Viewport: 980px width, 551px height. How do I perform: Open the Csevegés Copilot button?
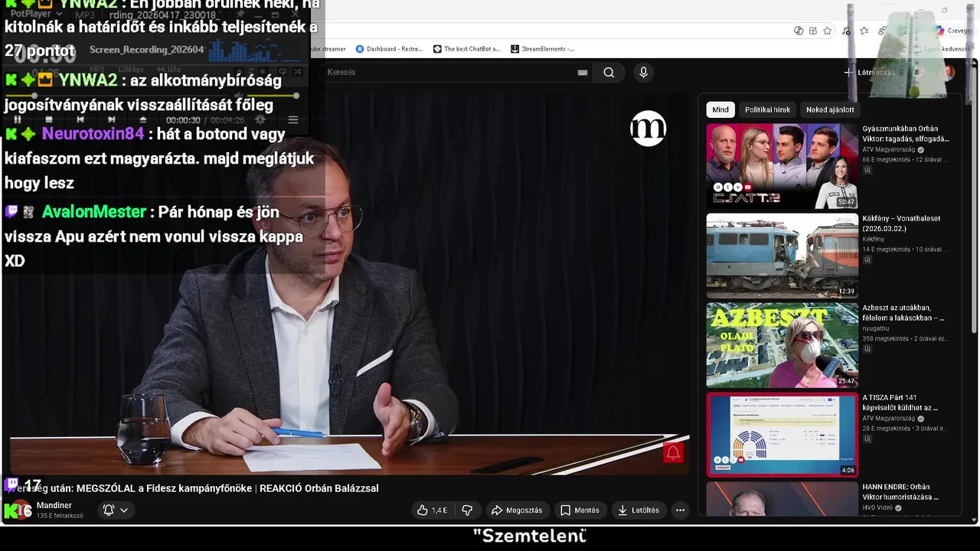pyautogui.click(x=954, y=31)
